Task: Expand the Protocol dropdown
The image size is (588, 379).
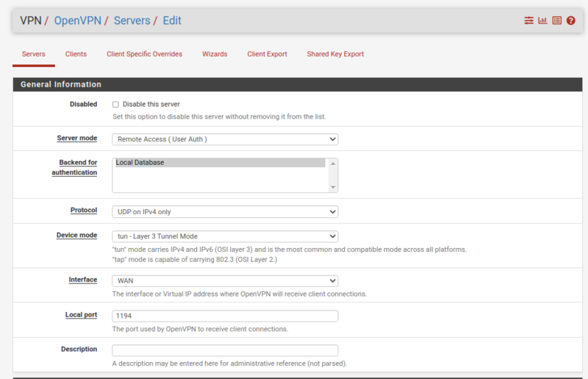Action: [224, 212]
